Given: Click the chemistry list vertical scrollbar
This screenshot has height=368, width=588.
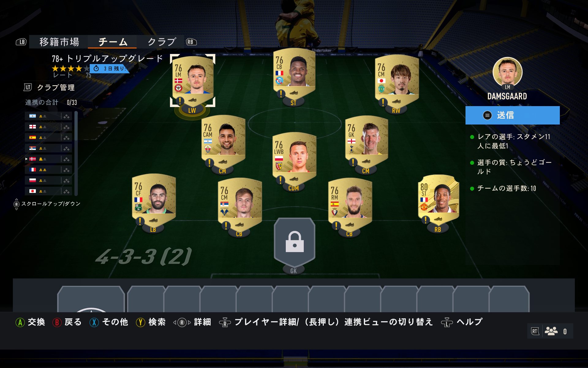Looking at the screenshot, I should (76, 153).
